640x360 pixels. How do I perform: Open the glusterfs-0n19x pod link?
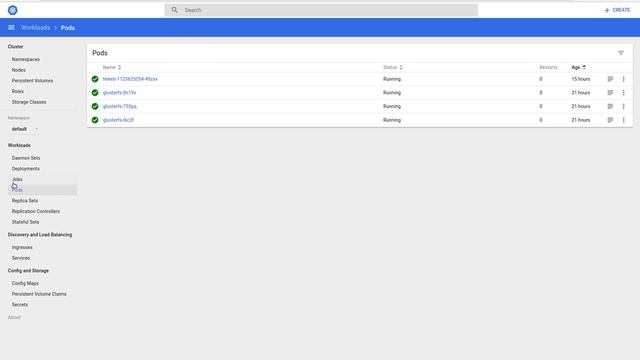click(119, 93)
